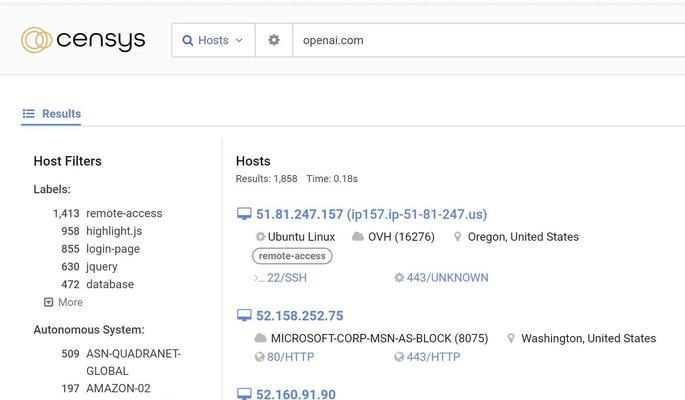Screen dimensions: 685x400
Task: Filter by database label
Action: click(110, 284)
